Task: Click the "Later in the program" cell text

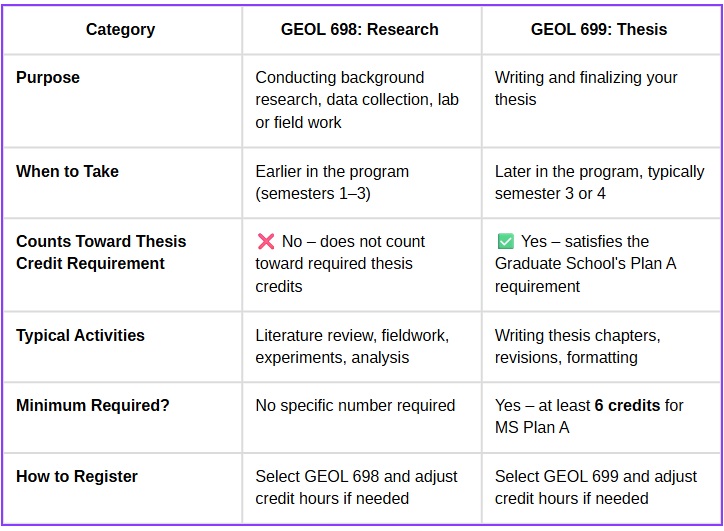Action: (599, 183)
